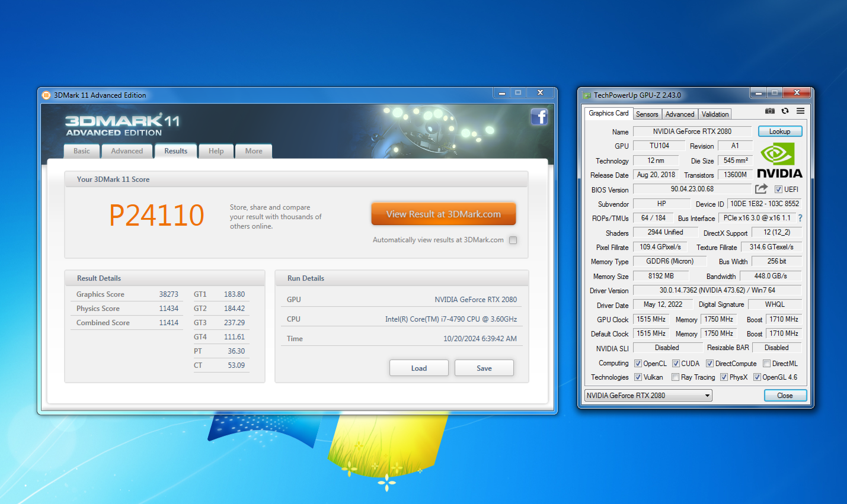Click the GPU Name field in GPU-Z
Viewport: 847px width, 504px height.
(692, 131)
